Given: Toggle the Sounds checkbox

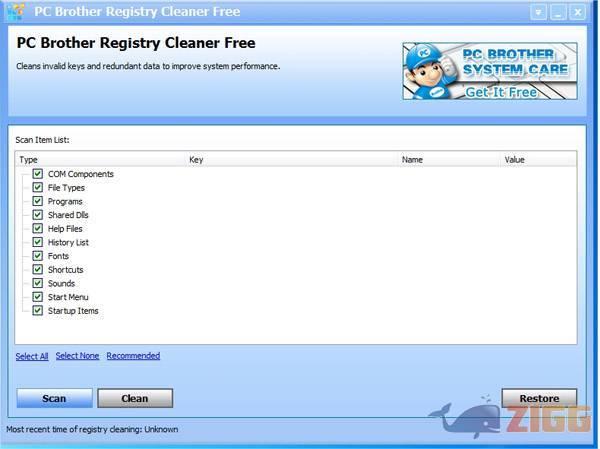Looking at the screenshot, I should pos(38,283).
